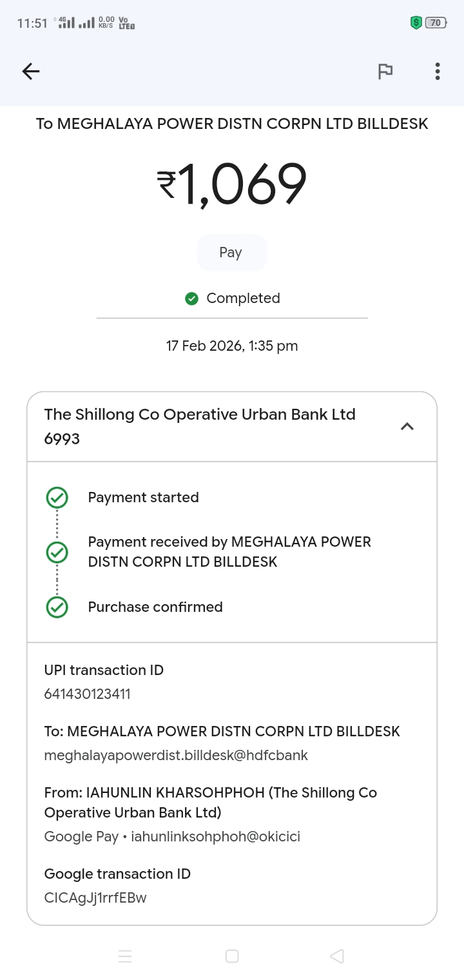Tap the UPI transaction ID number

pyautogui.click(x=88, y=694)
